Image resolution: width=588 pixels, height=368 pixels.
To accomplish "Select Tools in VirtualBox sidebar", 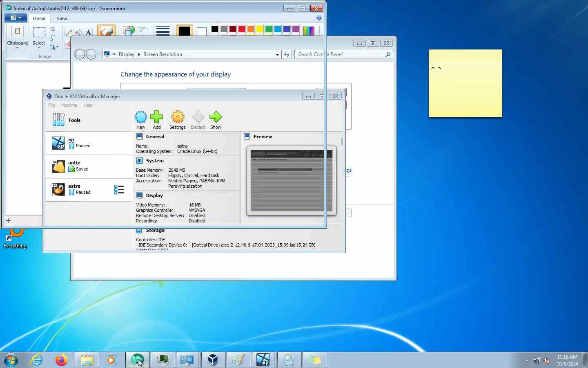I will (x=89, y=120).
